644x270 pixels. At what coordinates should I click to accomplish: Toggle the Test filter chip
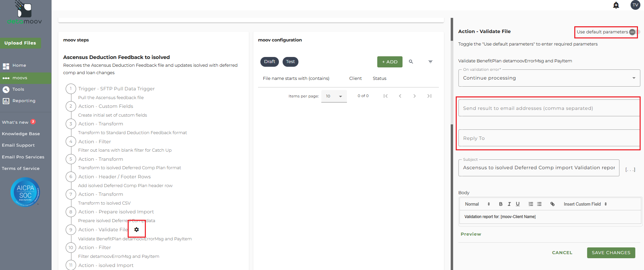point(290,62)
